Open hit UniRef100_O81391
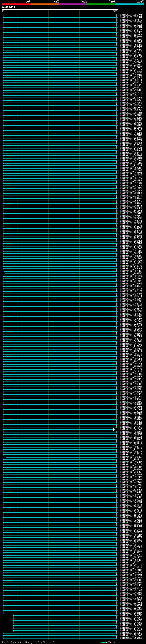146x644 pixels. tap(131, 40)
